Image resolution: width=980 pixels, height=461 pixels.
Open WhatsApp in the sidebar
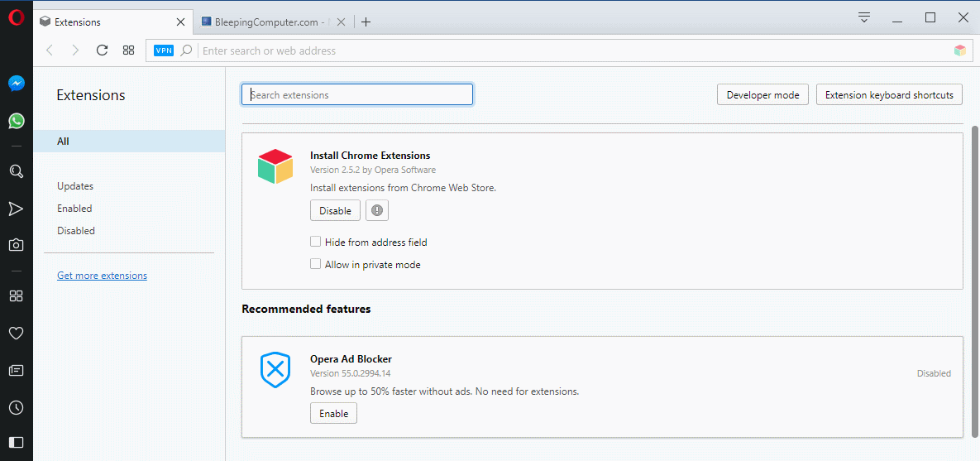point(17,121)
